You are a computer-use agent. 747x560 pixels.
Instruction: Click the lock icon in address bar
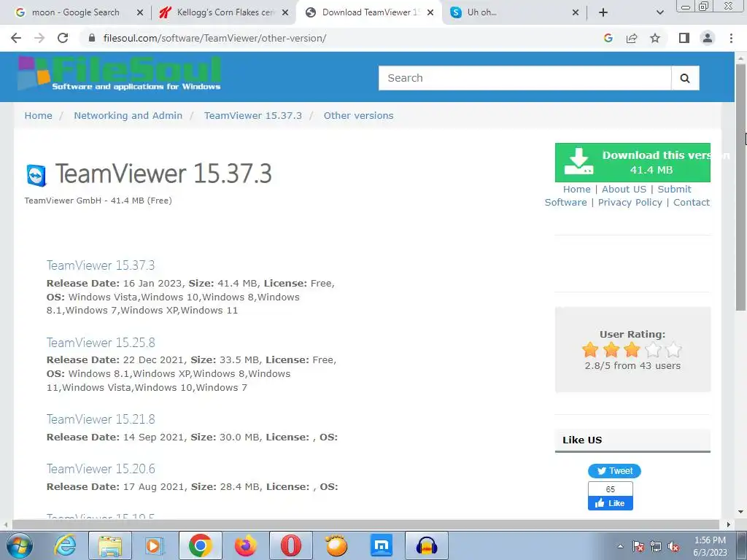point(92,38)
